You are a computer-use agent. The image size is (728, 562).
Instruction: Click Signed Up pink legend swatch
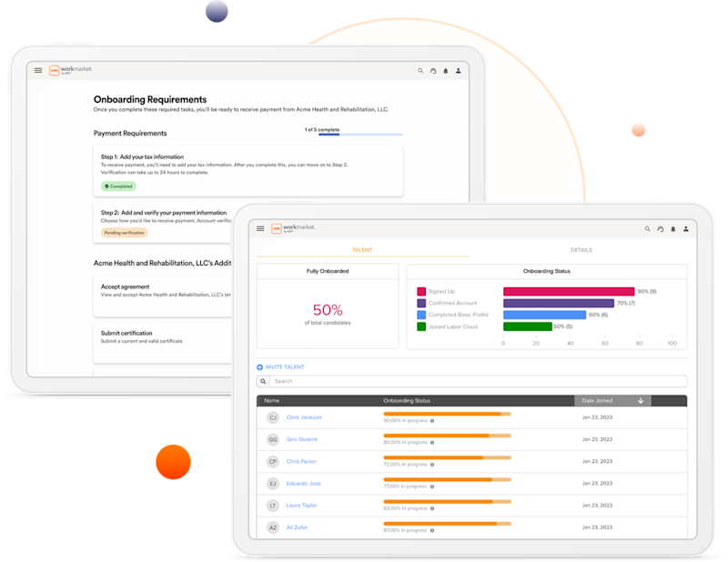point(421,291)
